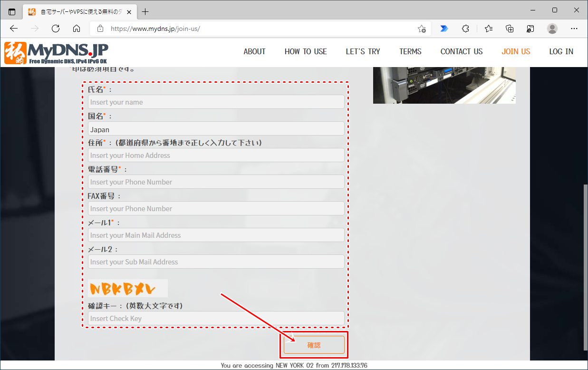Open the browser Extensions puzzle icon

(x=465, y=29)
